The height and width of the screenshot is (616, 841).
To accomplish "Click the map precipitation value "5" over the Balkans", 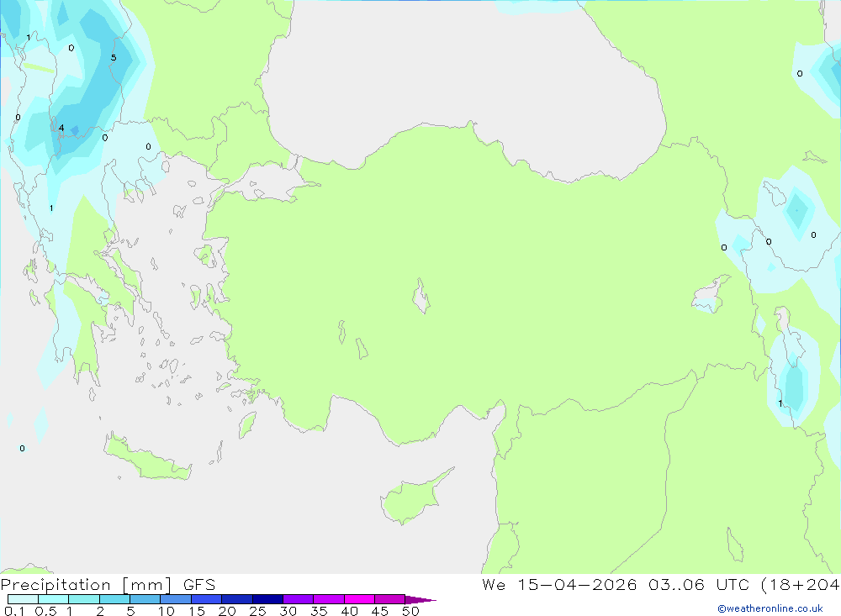I will click(114, 58).
